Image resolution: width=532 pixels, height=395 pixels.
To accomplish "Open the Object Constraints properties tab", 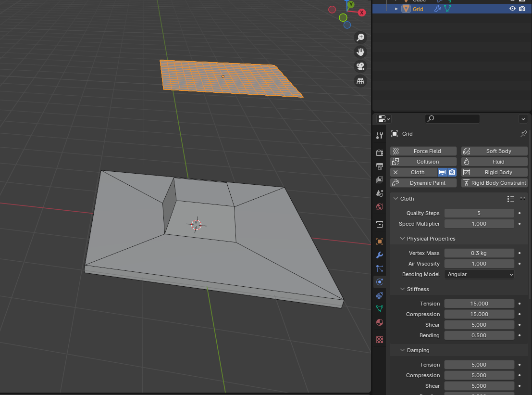I will (380, 295).
